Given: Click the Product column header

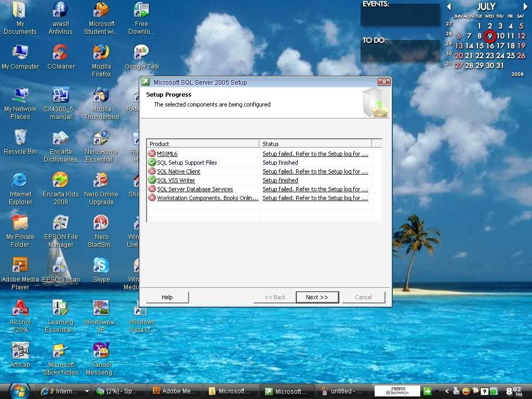Looking at the screenshot, I should coord(203,143).
